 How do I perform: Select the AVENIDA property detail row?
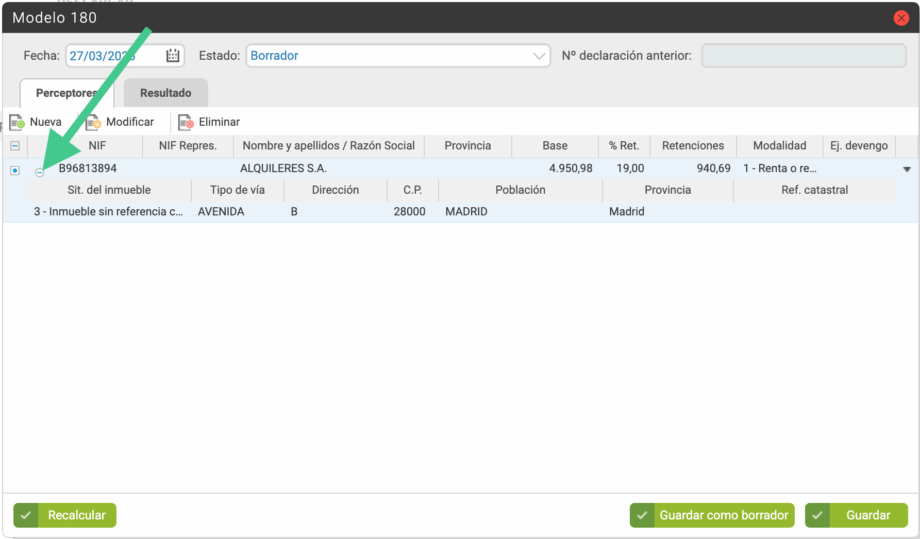[x=221, y=212]
